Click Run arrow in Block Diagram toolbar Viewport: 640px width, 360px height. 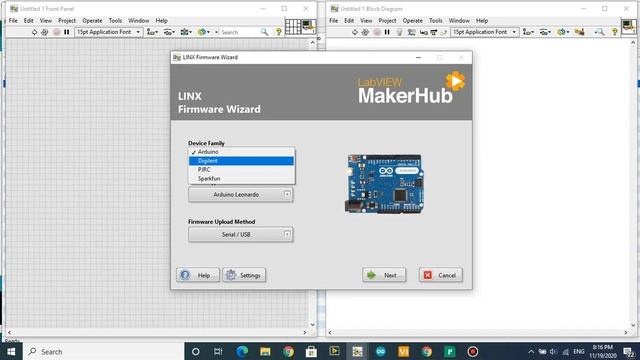[x=355, y=32]
